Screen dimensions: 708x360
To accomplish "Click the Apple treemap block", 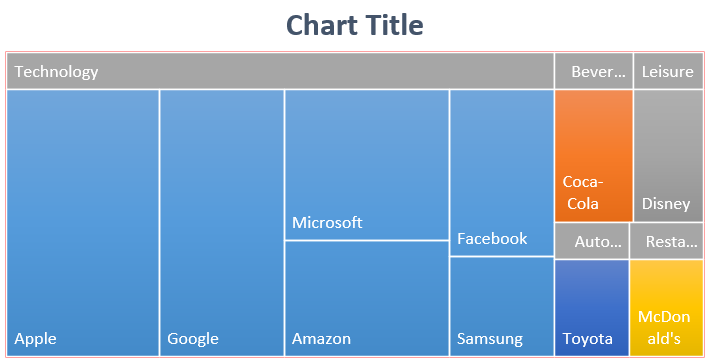I will [83, 223].
